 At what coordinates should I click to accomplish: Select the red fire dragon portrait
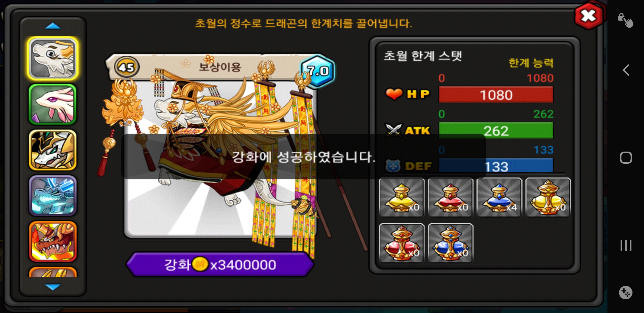tap(53, 241)
